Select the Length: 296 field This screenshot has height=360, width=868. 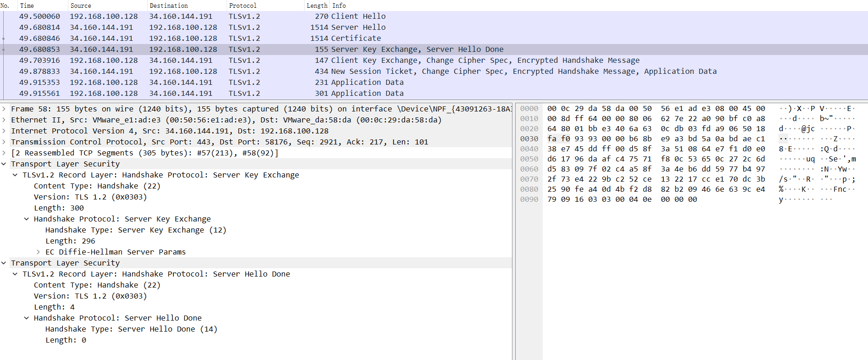[70, 241]
